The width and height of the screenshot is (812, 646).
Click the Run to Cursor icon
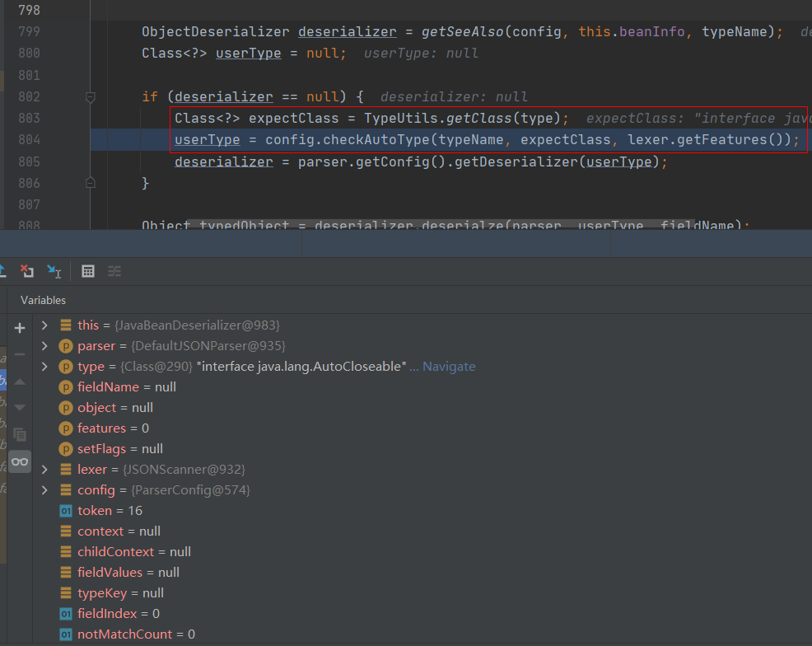(54, 271)
